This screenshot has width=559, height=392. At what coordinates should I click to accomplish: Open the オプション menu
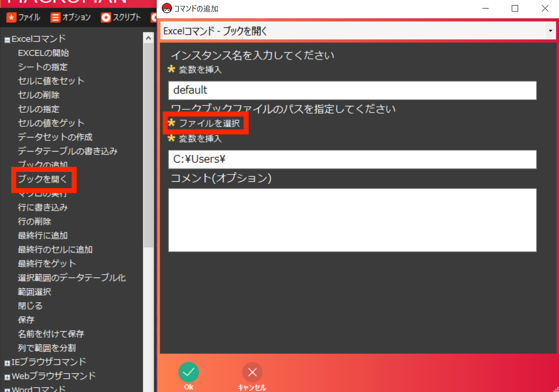71,17
